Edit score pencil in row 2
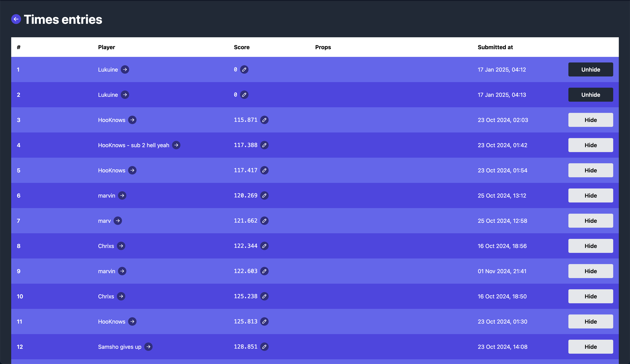The width and height of the screenshot is (630, 364). (x=244, y=95)
